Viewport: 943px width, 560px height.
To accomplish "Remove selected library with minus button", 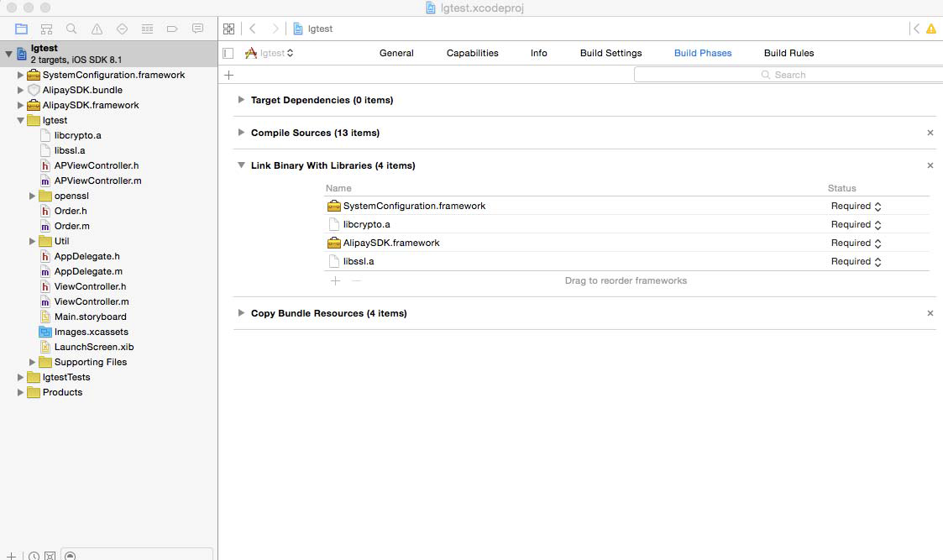I will [x=357, y=280].
